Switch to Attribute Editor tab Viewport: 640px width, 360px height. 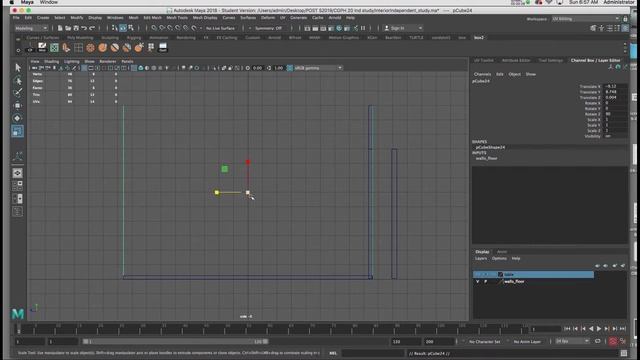(516, 60)
